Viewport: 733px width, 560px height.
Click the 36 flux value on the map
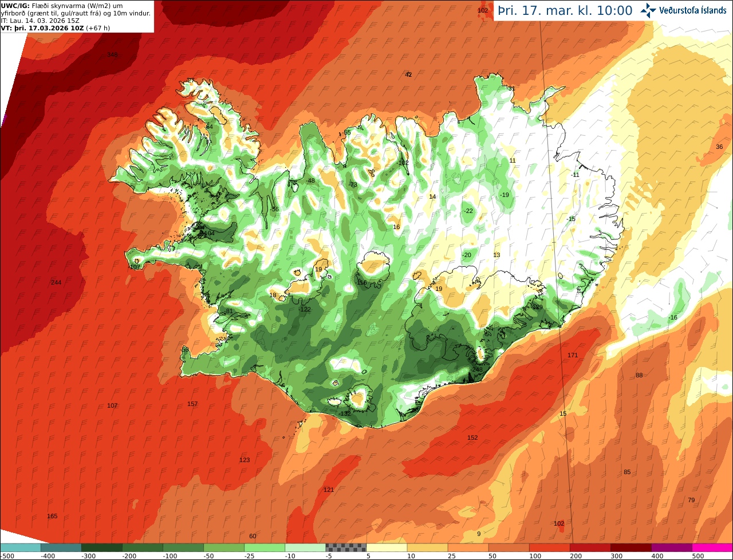[719, 147]
